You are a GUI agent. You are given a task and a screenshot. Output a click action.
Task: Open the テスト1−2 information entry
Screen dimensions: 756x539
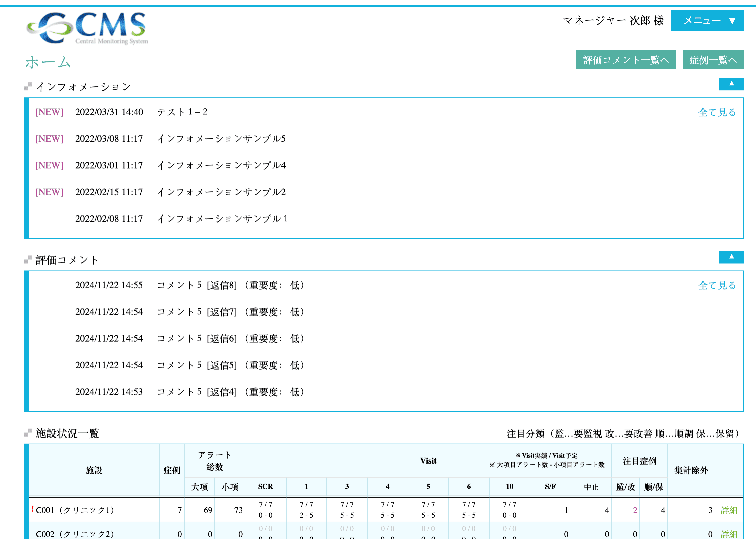(183, 112)
